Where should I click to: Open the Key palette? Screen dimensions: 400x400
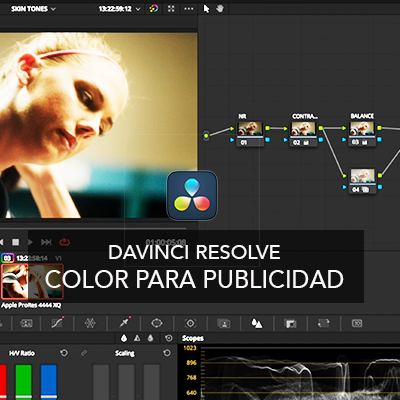(290, 323)
